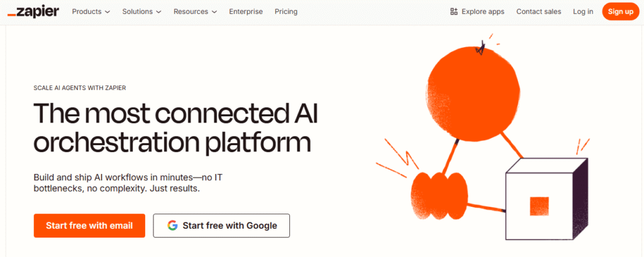The image size is (644, 257).
Task: Click the large orange circle illustration
Action: point(467,94)
